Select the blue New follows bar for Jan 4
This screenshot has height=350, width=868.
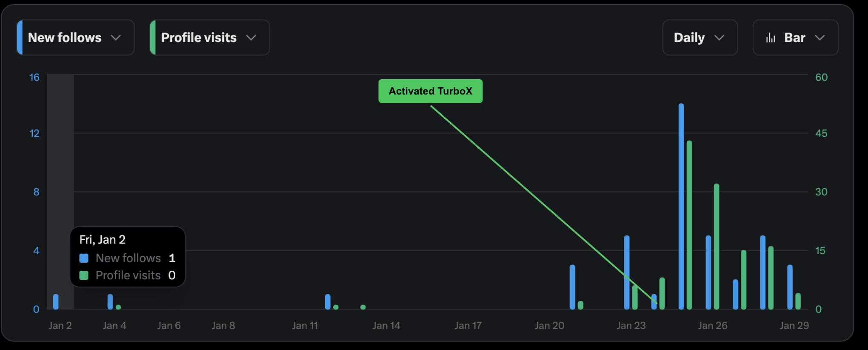110,301
